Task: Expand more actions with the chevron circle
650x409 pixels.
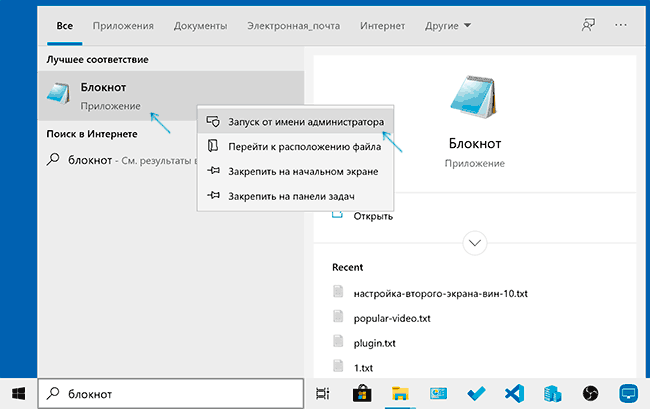Action: click(x=475, y=243)
